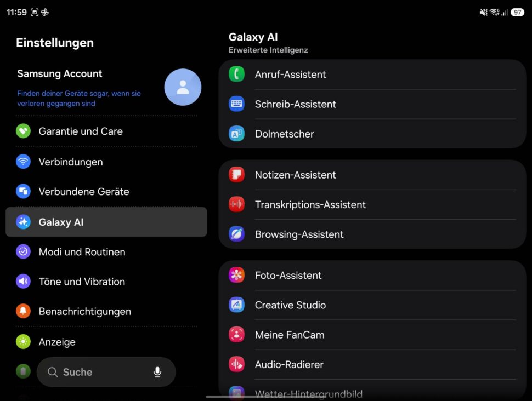Screen dimensions: 532x401
Task: Click the magnifier icon in search bar
Action: click(x=52, y=372)
